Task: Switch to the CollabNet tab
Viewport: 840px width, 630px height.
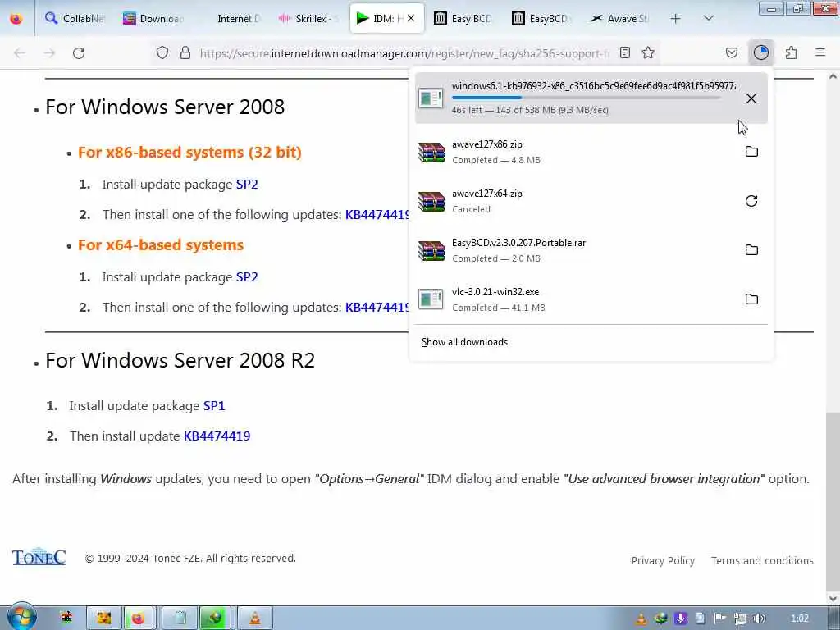Action: tap(75, 18)
